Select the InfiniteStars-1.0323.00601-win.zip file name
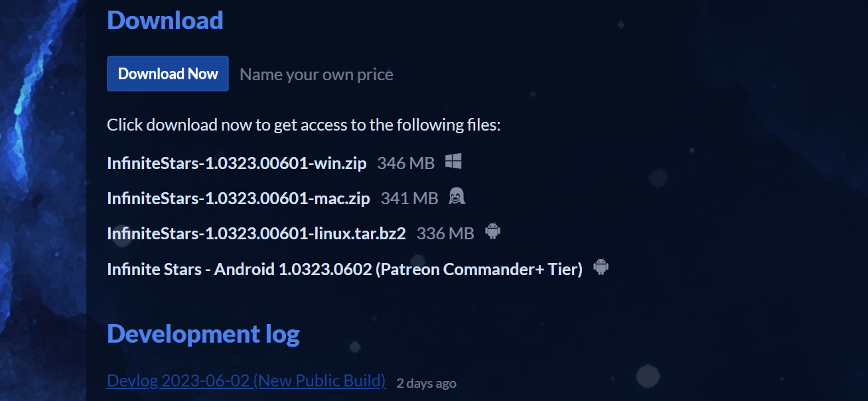Viewport: 868px width, 401px height. 236,163
